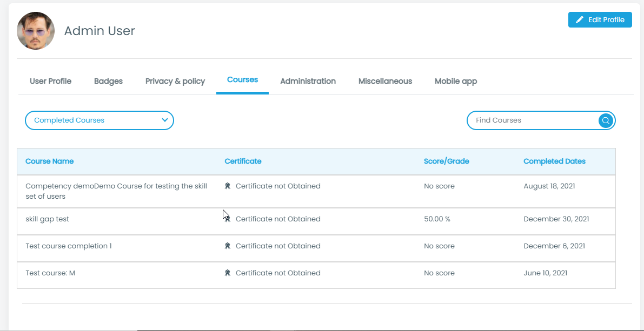Click the dropdown chevron arrow of course filter
This screenshot has height=331, width=644.
[x=165, y=120]
